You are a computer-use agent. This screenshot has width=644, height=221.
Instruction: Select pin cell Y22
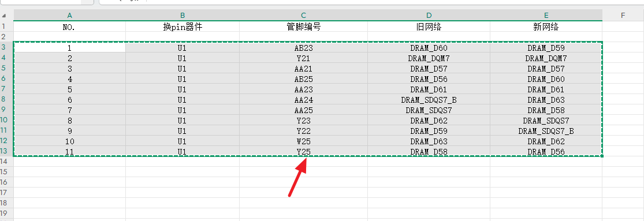tap(304, 131)
